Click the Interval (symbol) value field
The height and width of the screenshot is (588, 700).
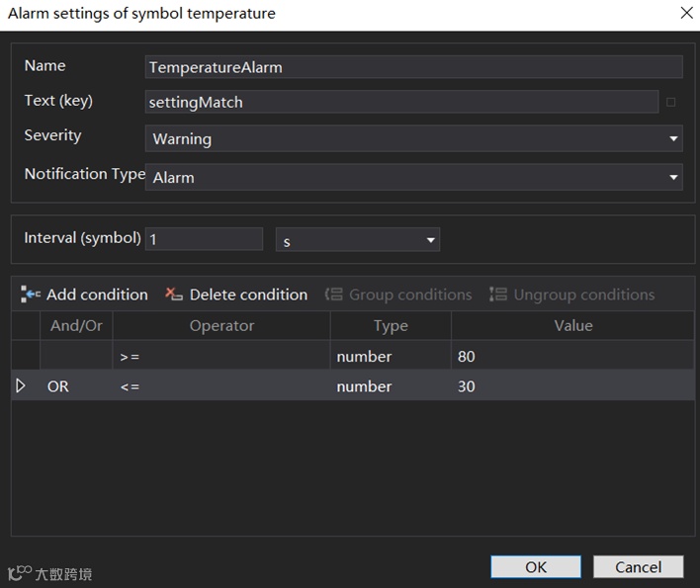(204, 239)
